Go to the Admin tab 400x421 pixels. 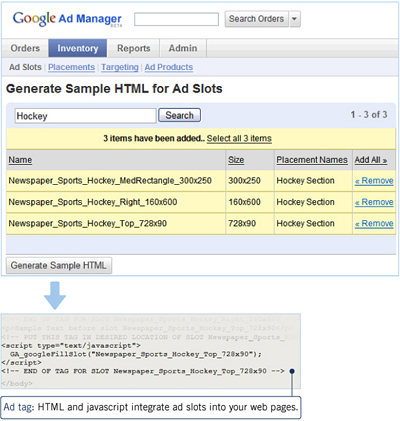pos(183,48)
